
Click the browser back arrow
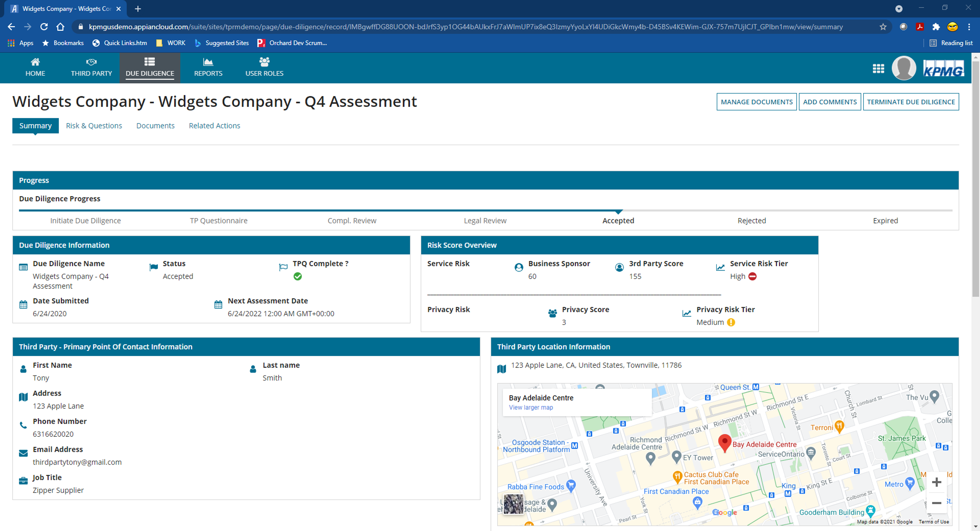(11, 27)
